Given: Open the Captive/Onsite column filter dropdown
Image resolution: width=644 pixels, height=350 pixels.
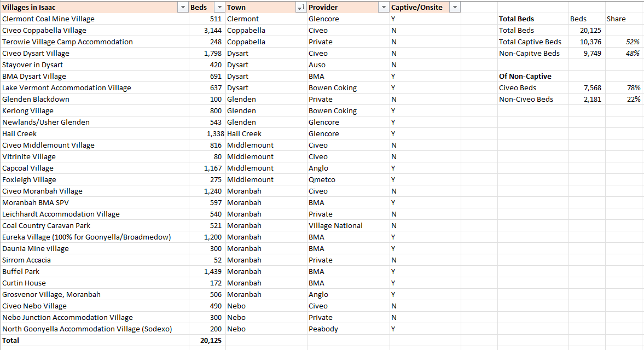Looking at the screenshot, I should [455, 8].
